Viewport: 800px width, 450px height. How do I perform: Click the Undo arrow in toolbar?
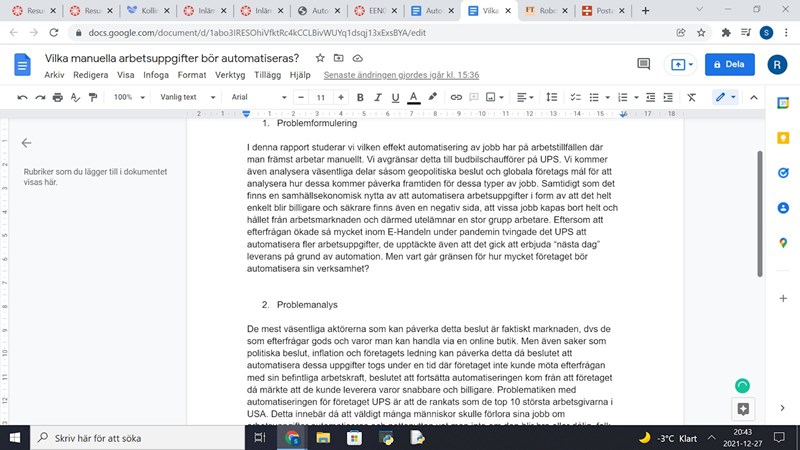[22, 97]
